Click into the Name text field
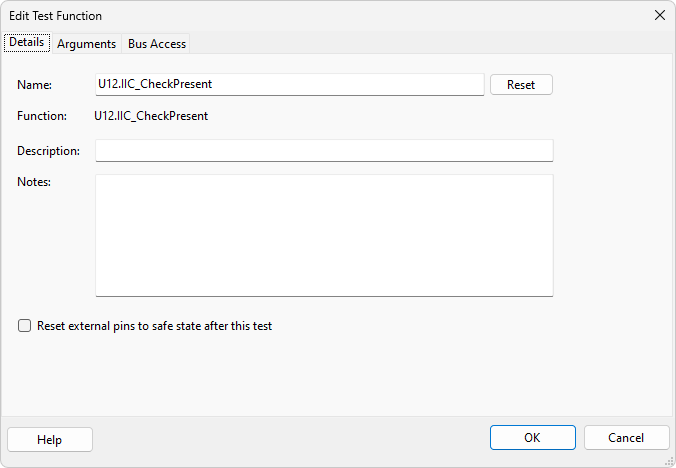676x468 pixels. [x=290, y=85]
